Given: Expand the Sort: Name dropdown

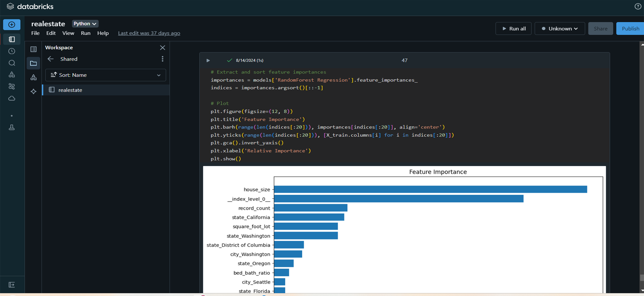Looking at the screenshot, I should click(x=106, y=75).
